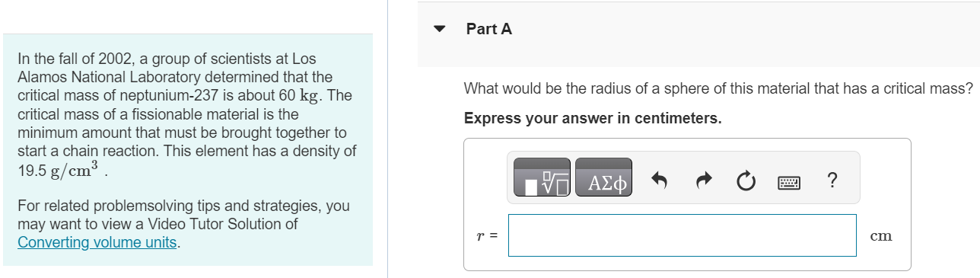Open help with the question mark

click(x=832, y=181)
